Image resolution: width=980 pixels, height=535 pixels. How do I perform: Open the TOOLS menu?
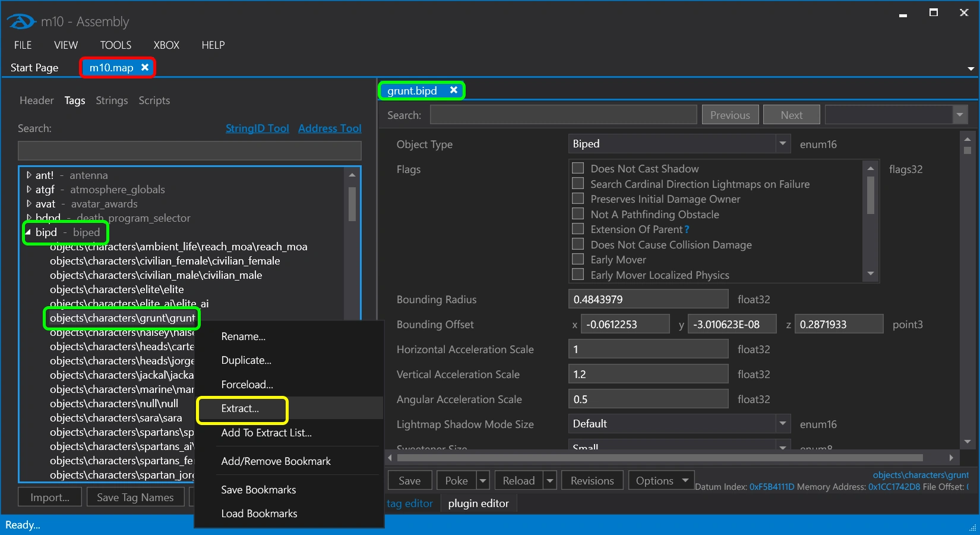coord(115,45)
